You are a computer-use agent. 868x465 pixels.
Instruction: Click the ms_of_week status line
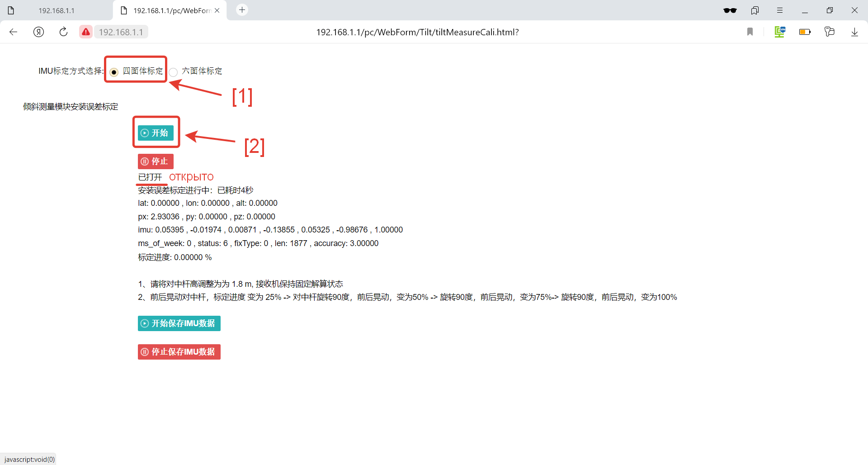(x=258, y=243)
